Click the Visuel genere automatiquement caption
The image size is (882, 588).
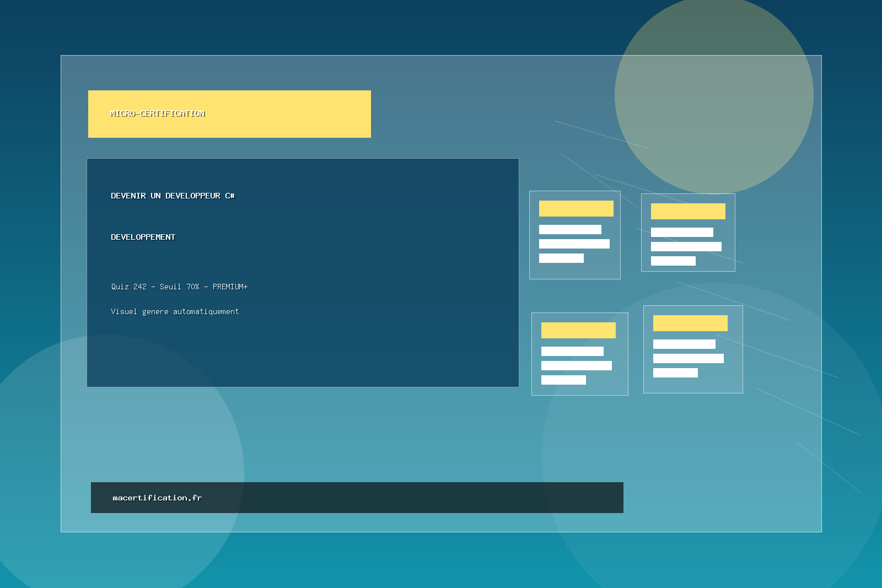(x=175, y=312)
